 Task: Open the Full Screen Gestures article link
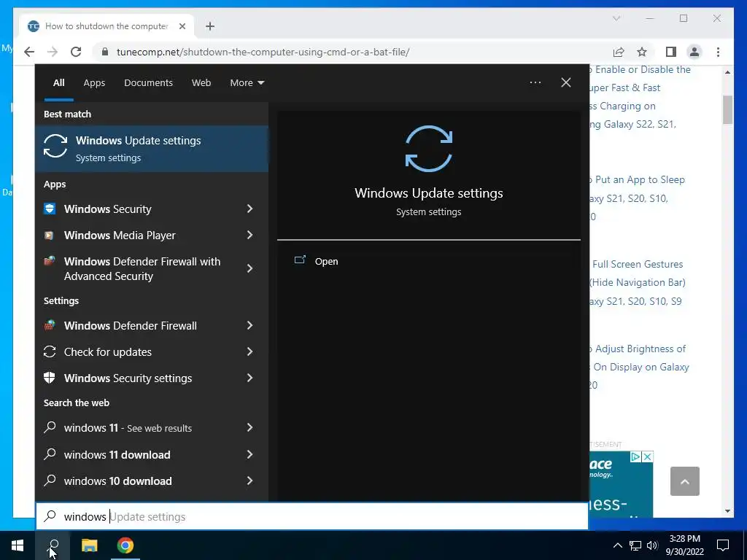pyautogui.click(x=637, y=282)
